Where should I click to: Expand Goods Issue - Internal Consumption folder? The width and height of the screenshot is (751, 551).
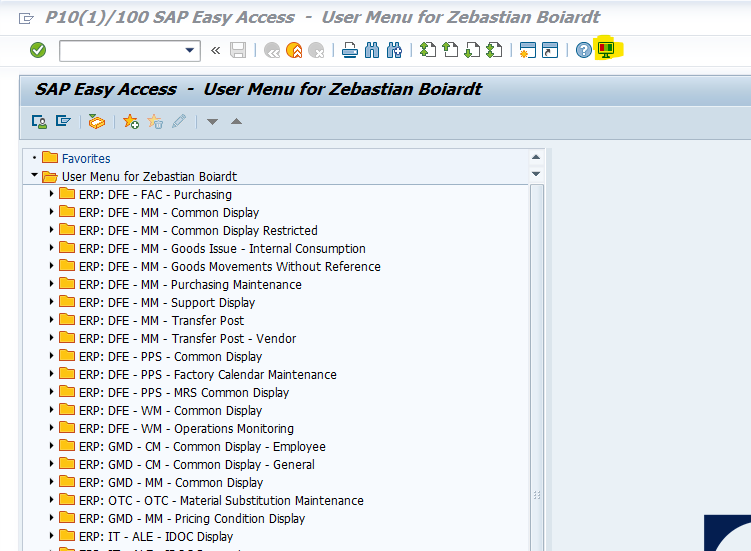click(x=51, y=248)
